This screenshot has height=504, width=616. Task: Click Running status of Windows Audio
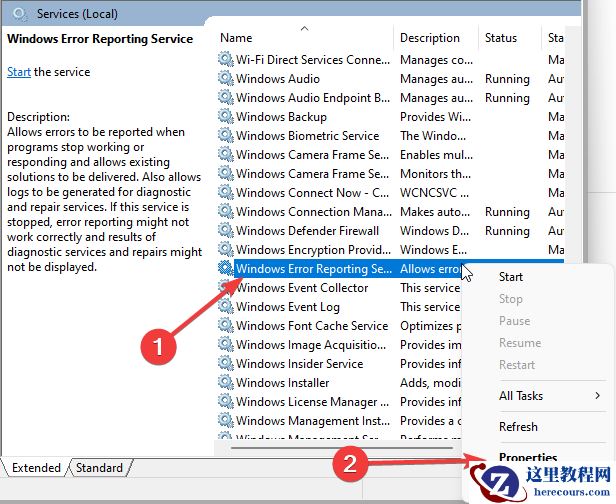click(x=507, y=79)
